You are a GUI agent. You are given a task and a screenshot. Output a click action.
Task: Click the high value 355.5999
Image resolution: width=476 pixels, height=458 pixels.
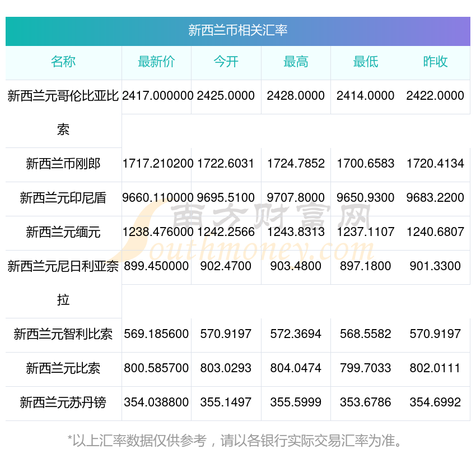pyautogui.click(x=296, y=402)
